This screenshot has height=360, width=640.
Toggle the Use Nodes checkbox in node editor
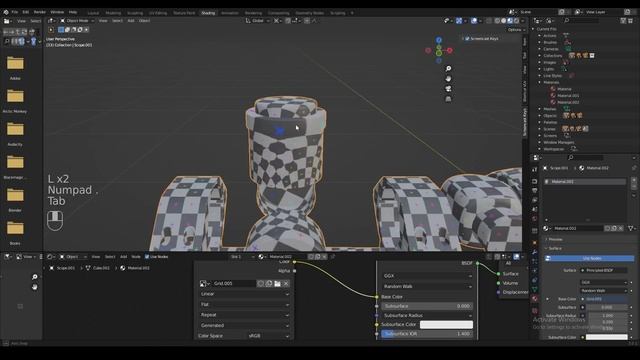147,257
